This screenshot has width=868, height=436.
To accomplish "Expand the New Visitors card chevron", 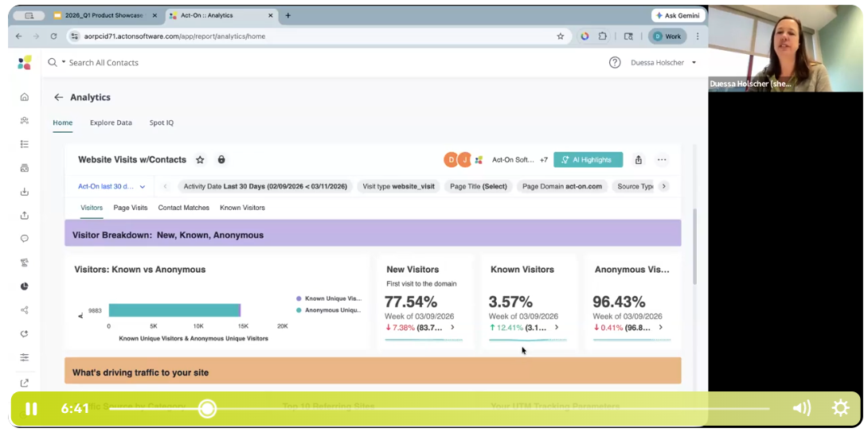I will pos(452,328).
